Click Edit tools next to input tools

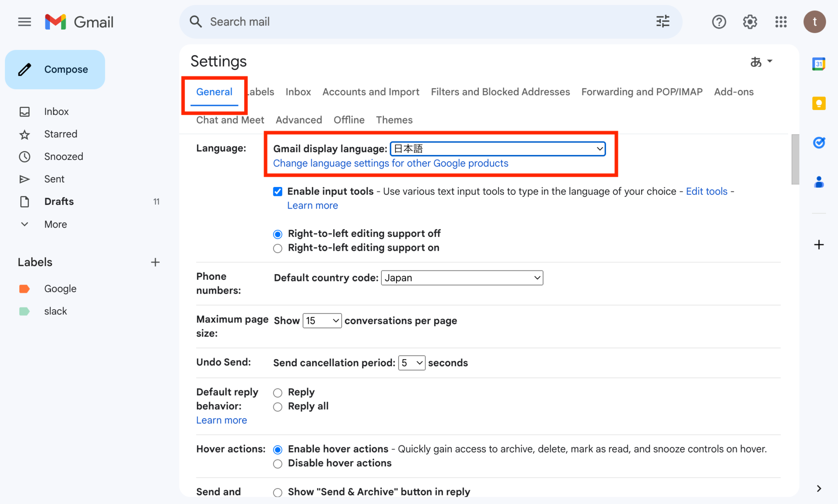707,191
